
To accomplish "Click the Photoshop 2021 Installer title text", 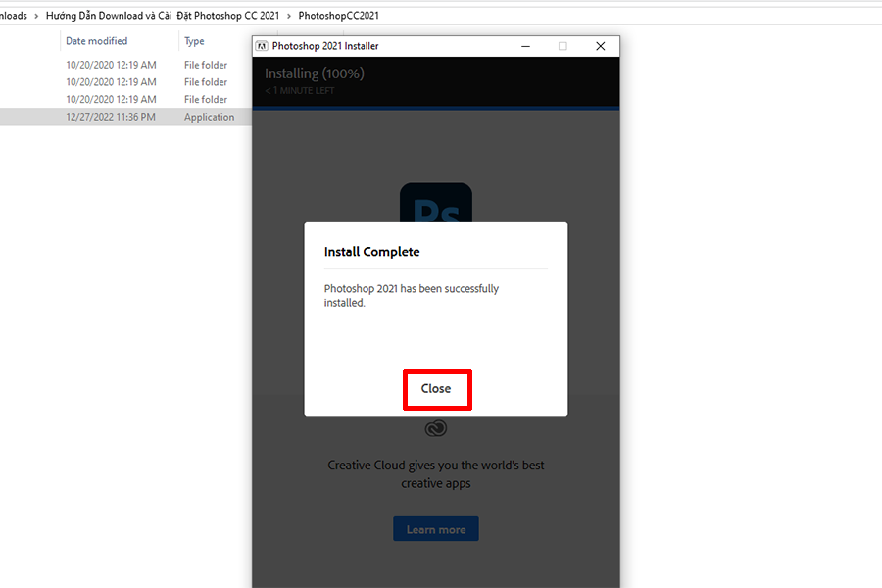I will pyautogui.click(x=325, y=46).
